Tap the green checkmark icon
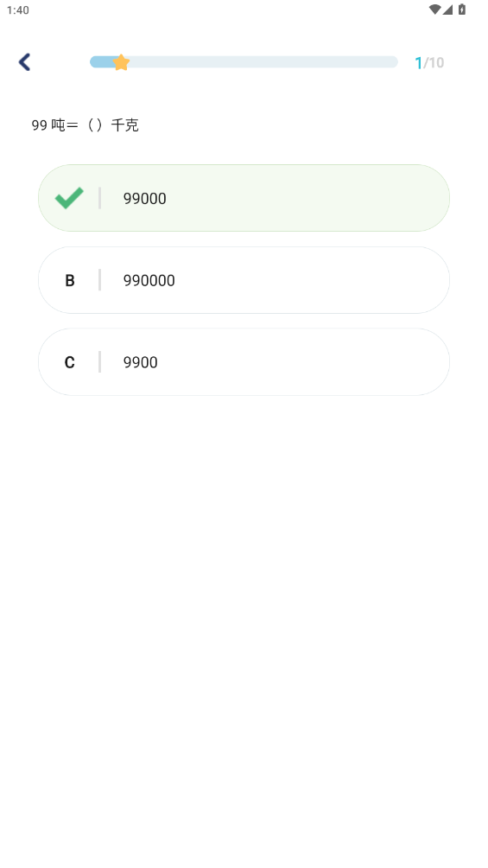The image size is (488, 868). pos(69,198)
